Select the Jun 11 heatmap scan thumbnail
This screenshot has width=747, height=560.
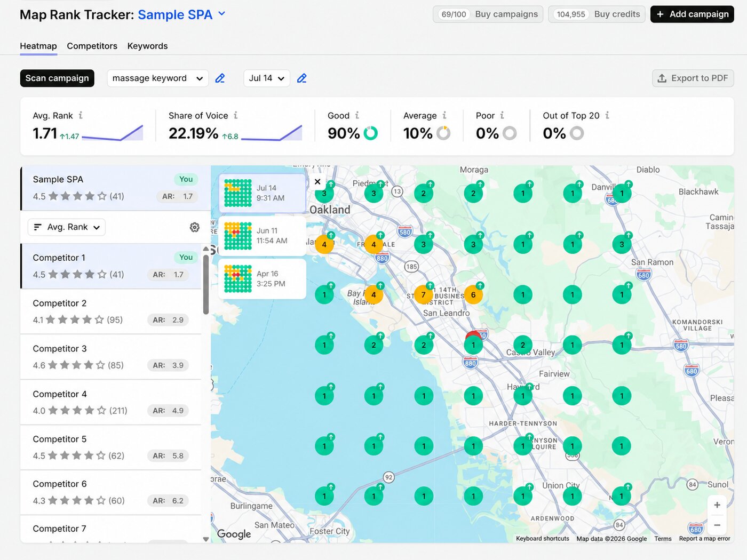pos(263,236)
